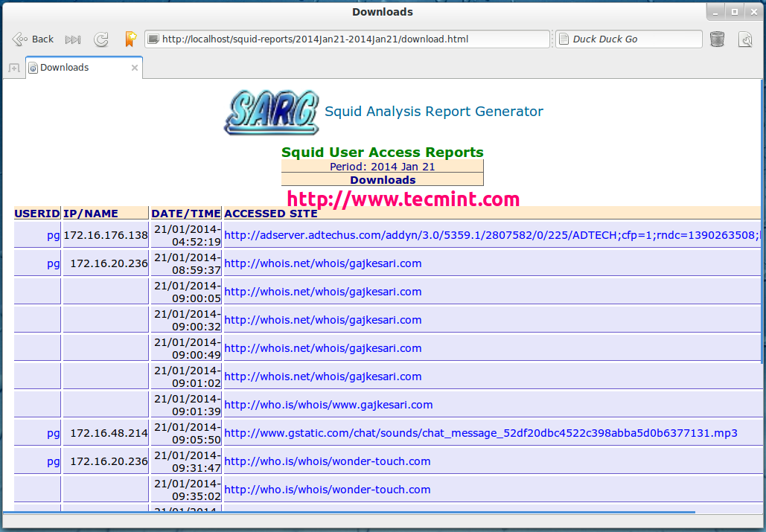This screenshot has width=766, height=532.
Task: Click pg user at 09:31:47 row
Action: click(54, 462)
